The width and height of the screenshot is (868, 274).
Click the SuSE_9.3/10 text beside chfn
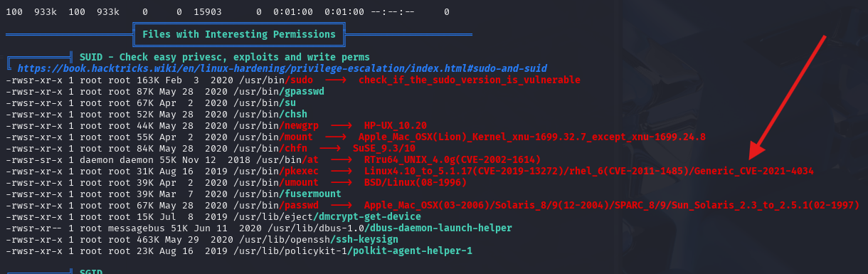[x=383, y=149]
